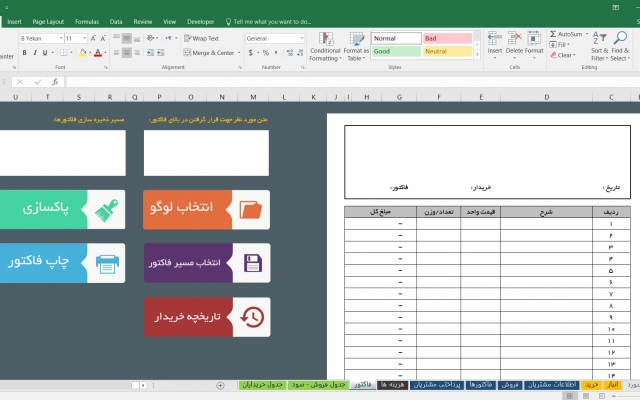Open Number format dialog launcher

coord(302,67)
